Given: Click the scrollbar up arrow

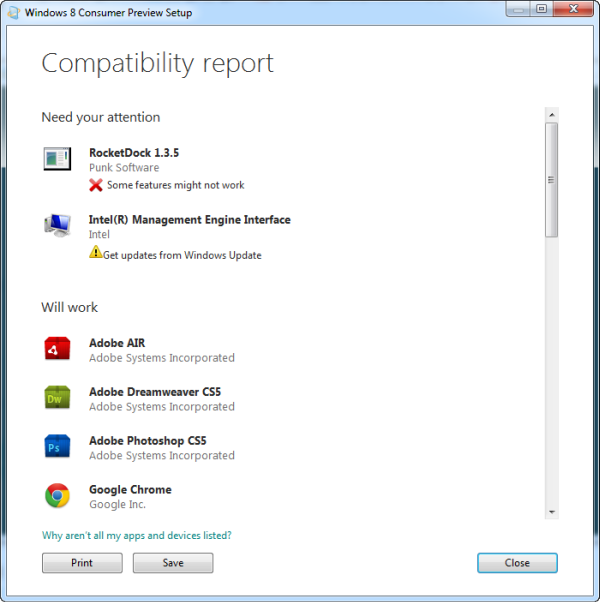Looking at the screenshot, I should [x=552, y=115].
